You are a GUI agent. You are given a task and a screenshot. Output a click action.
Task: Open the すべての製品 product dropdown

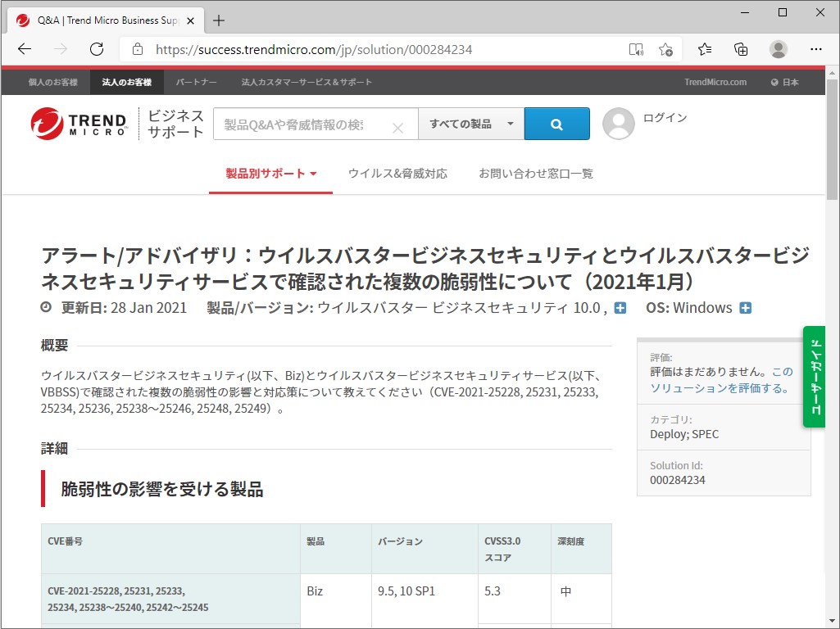470,124
